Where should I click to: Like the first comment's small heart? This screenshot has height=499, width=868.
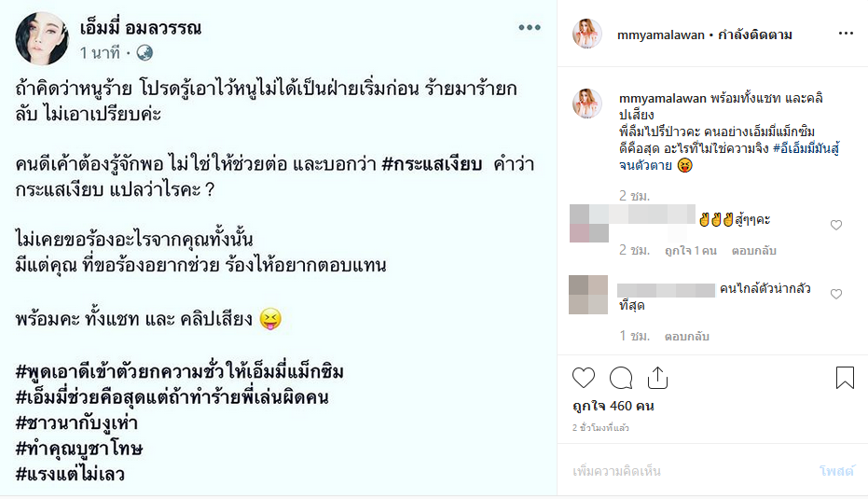tap(836, 226)
